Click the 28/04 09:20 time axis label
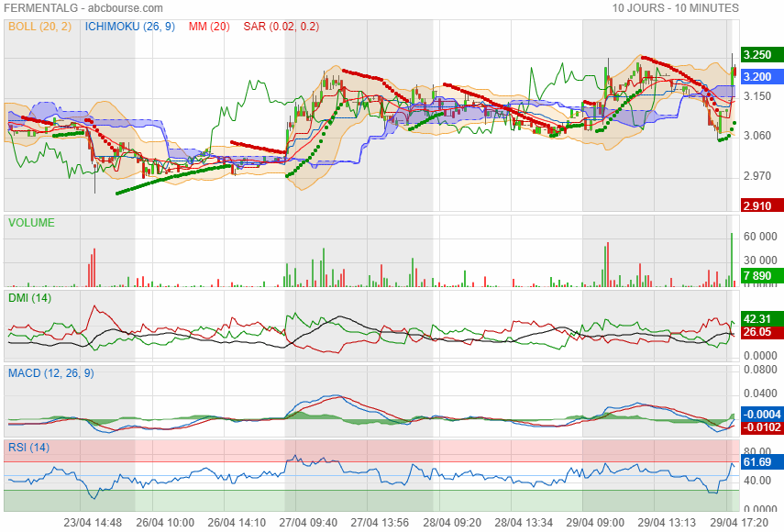Image resolution: width=784 pixels, height=532 pixels. [452, 523]
